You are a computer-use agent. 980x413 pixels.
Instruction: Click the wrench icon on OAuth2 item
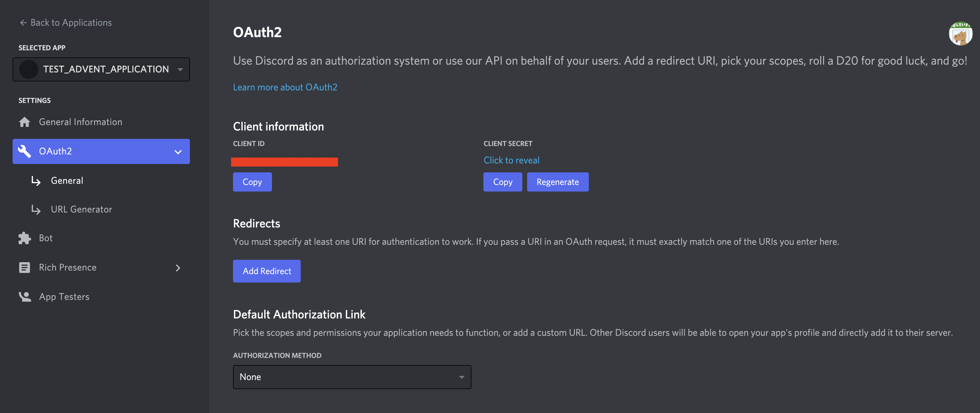(x=25, y=151)
